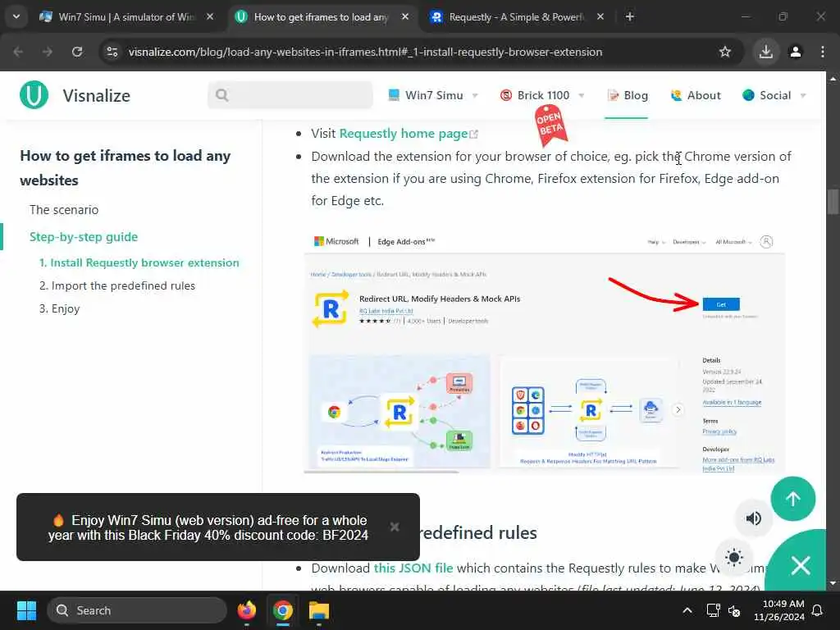Expand the Brick 1100 nav dropdown
840x630 pixels.
coord(582,95)
